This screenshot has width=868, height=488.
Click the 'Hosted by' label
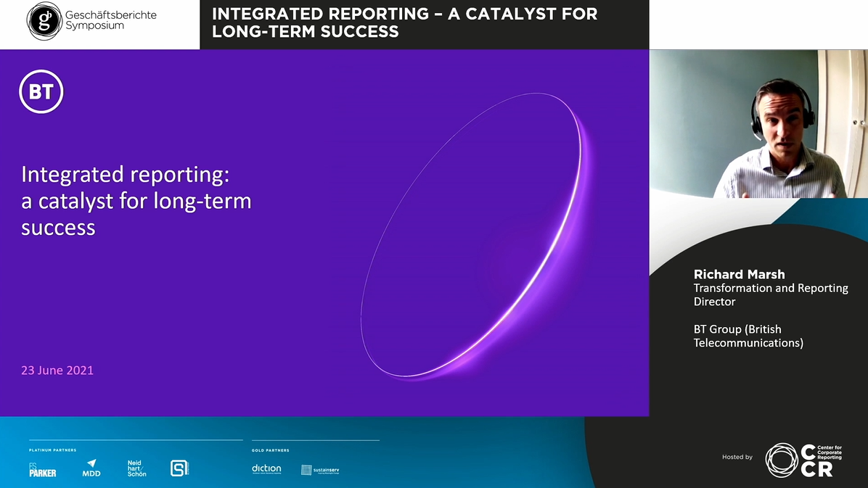[x=737, y=457]
